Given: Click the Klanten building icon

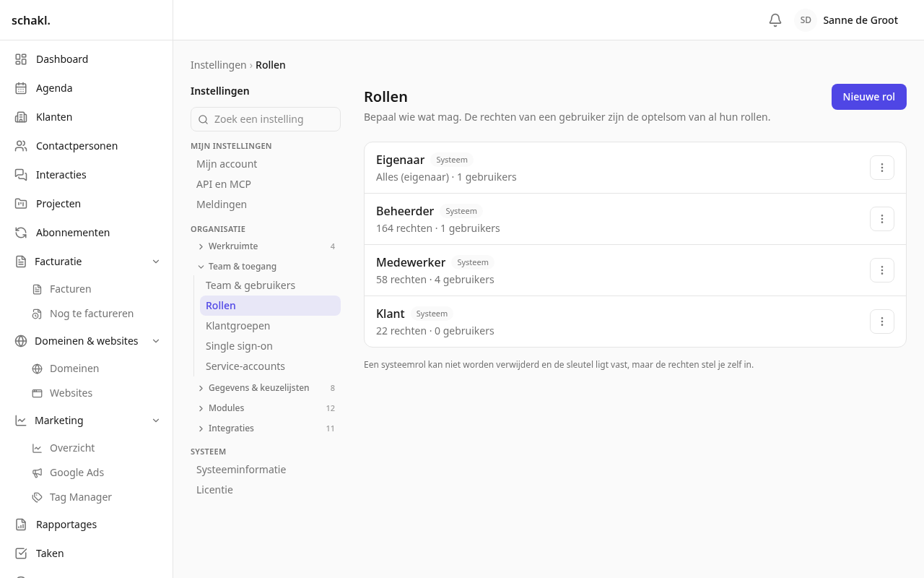Looking at the screenshot, I should click(x=21, y=117).
